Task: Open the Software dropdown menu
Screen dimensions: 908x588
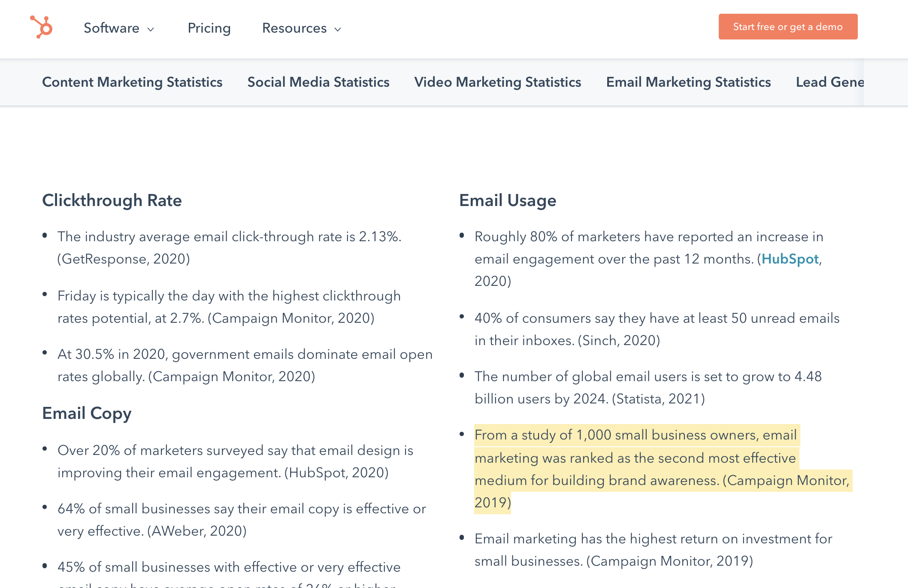Action: click(x=112, y=28)
